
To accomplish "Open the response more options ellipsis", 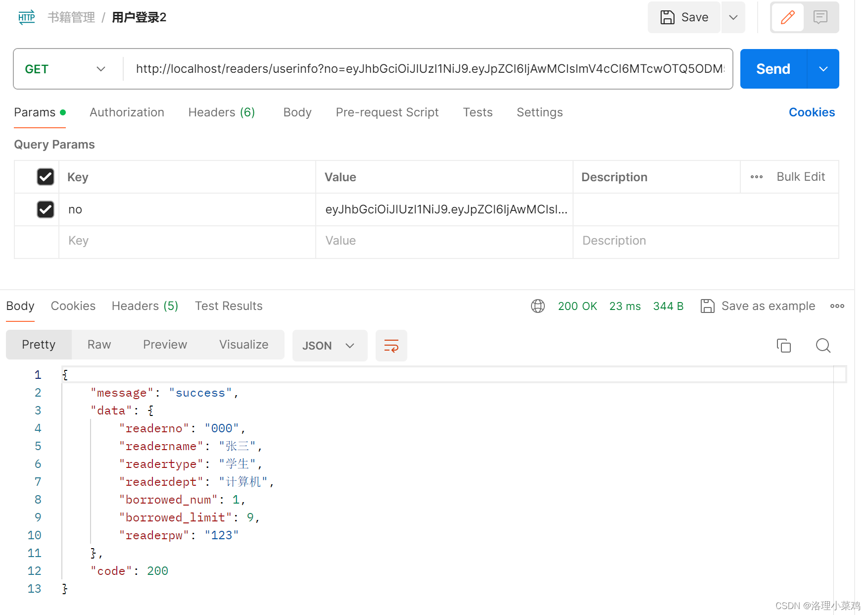I will pos(837,306).
